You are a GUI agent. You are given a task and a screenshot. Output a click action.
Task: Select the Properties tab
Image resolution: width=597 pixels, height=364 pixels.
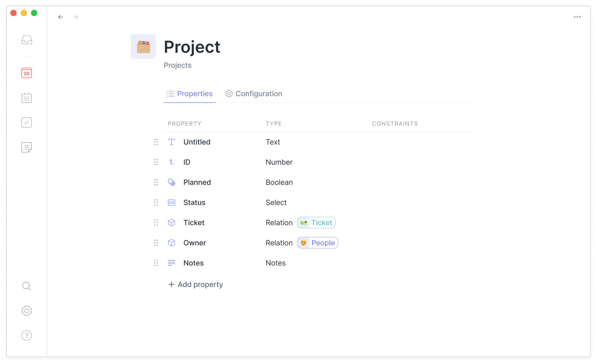point(190,94)
